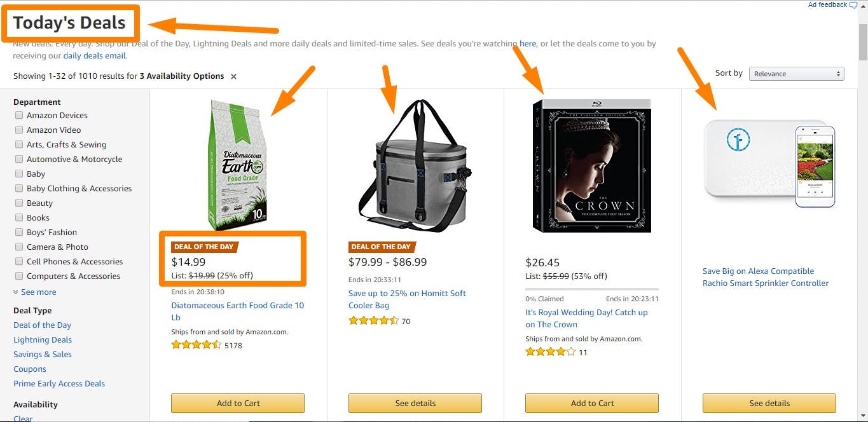Click the daily deals email link
The width and height of the screenshot is (868, 422).
[x=94, y=55]
